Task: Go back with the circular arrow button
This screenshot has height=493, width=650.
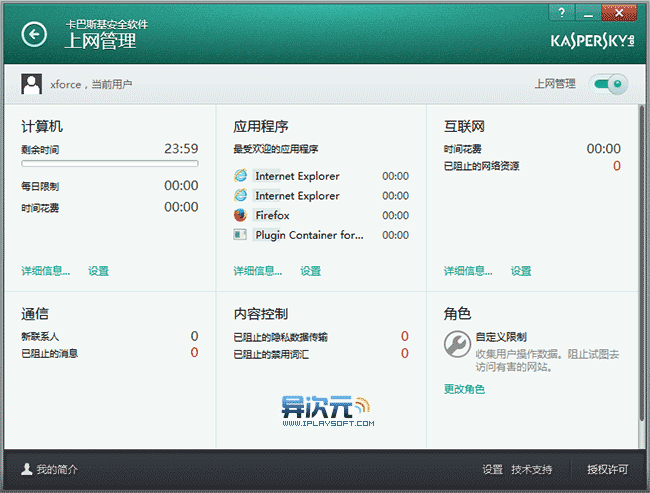Action: 34,34
